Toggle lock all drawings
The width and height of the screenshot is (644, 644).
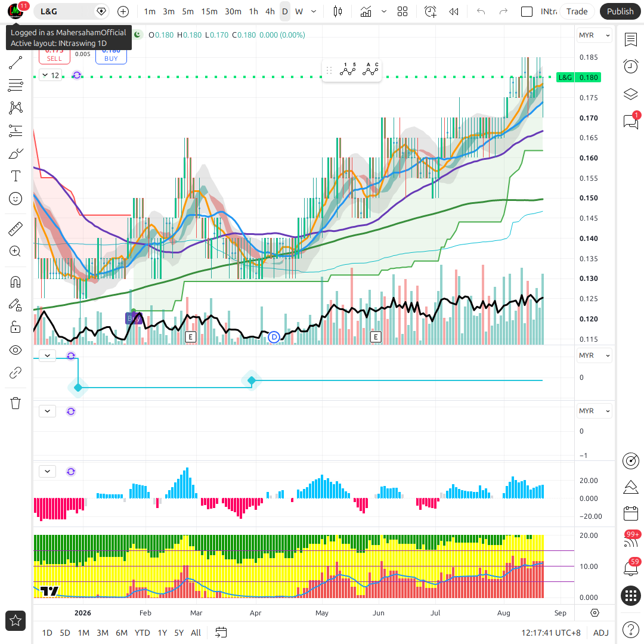pyautogui.click(x=16, y=327)
